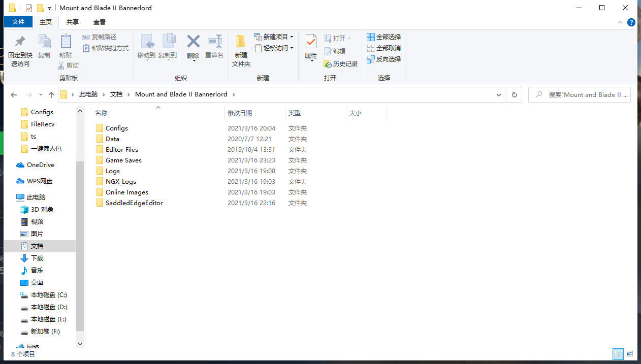Open the address bar history dropdown

click(499, 94)
